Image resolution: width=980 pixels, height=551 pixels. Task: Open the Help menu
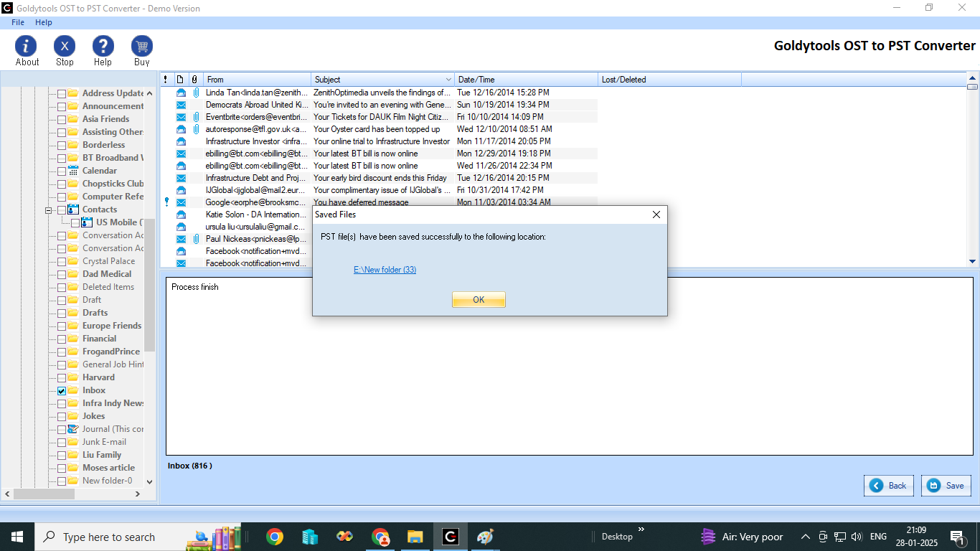click(x=44, y=22)
